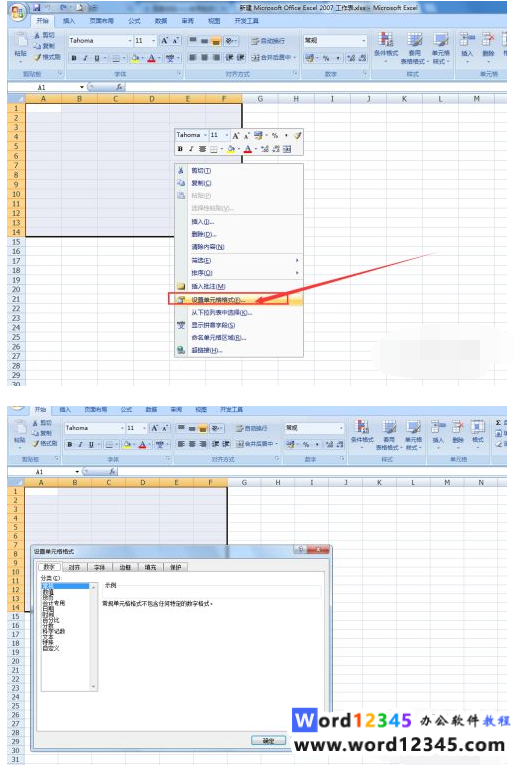Image resolution: width=515 pixels, height=765 pixels.
Task: Pick font color A on mini toolbar
Action: (x=248, y=149)
